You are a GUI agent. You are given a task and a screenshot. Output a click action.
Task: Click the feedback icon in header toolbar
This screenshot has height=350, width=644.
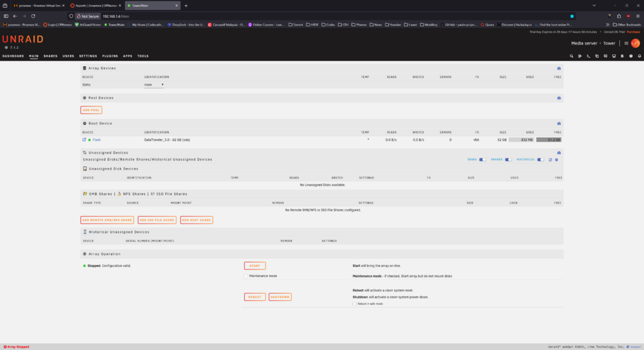605,56
